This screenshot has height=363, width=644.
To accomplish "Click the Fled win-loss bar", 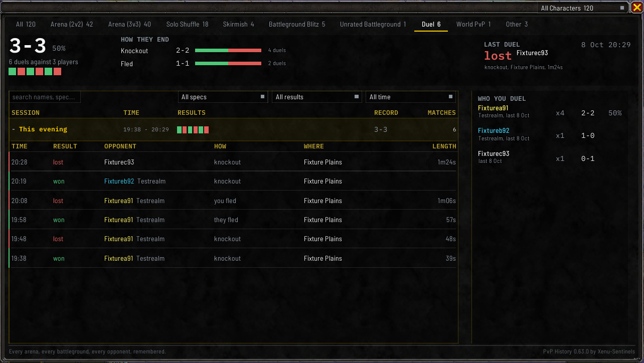I will 228,63.
